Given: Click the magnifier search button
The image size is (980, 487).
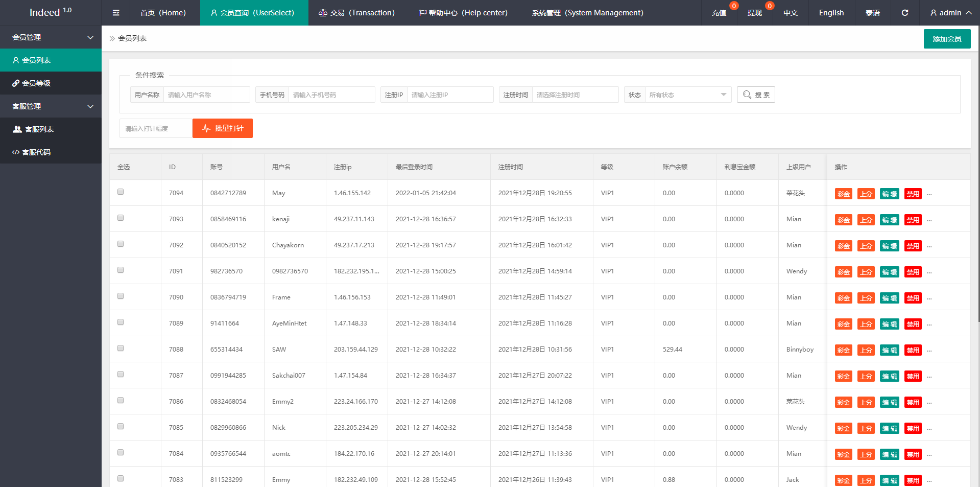Looking at the screenshot, I should pos(755,95).
